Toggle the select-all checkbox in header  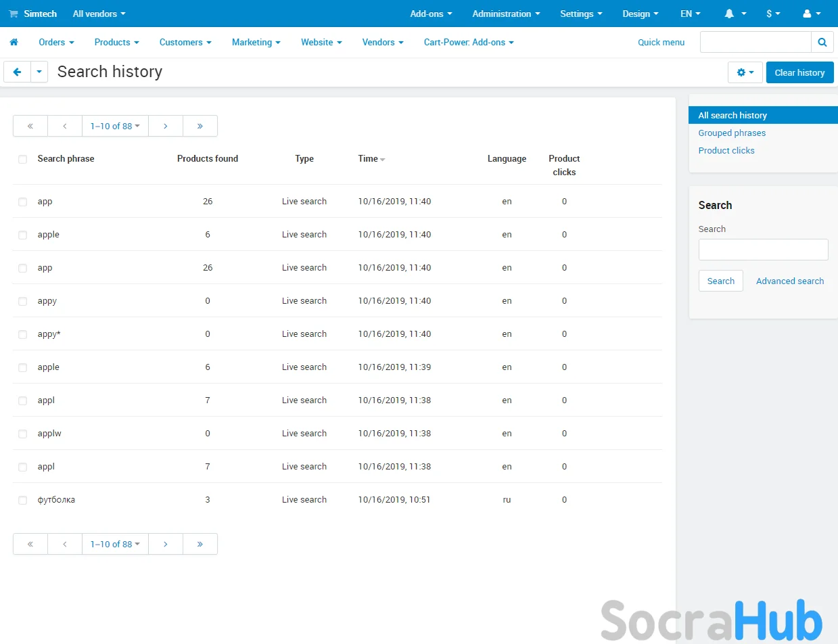coord(23,160)
